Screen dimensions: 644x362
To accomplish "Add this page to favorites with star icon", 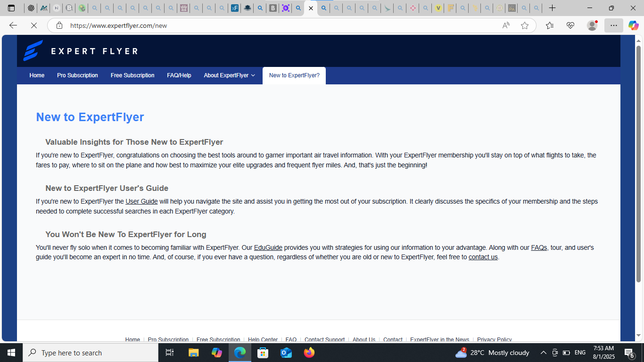I will click(525, 25).
